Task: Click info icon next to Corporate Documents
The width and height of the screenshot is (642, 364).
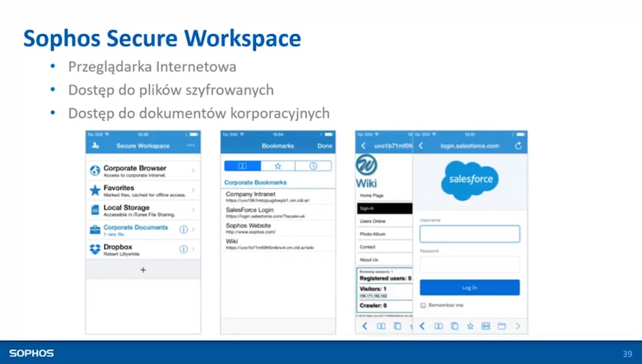Action: 183,230
